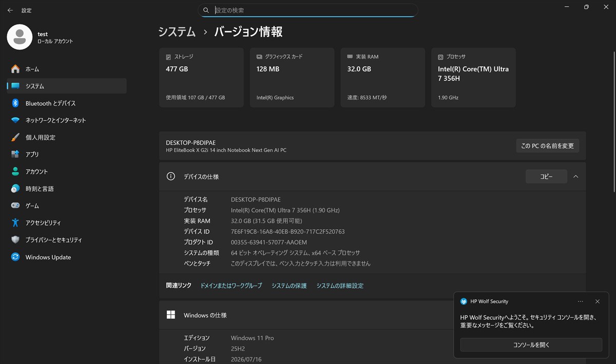Click コピー button for デバイスの仕様
Screen dimensions: 616x364
546,176
